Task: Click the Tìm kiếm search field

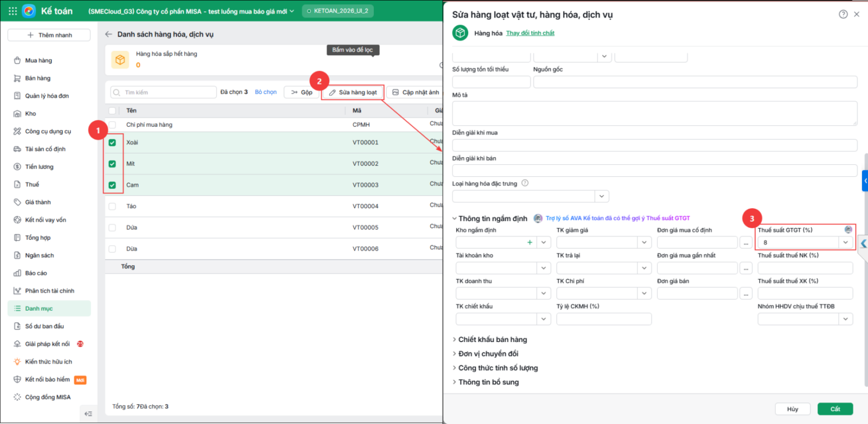Action: tap(163, 92)
